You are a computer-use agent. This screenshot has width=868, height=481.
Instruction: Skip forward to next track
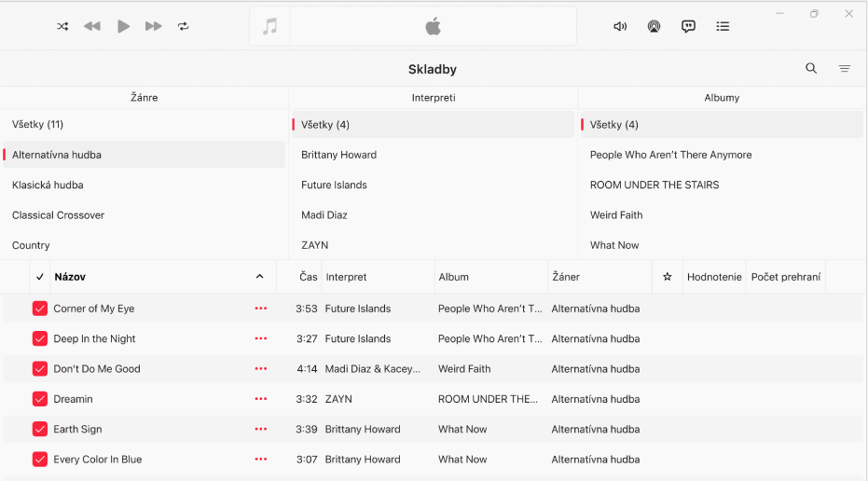click(153, 26)
